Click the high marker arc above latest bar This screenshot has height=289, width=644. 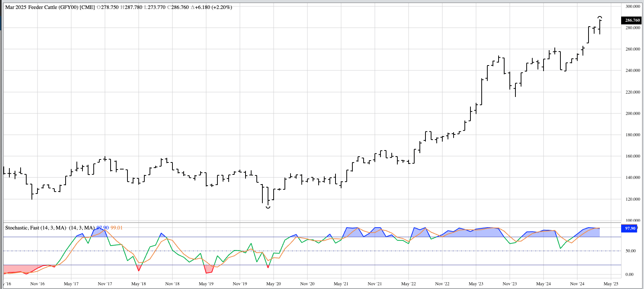coord(600,17)
